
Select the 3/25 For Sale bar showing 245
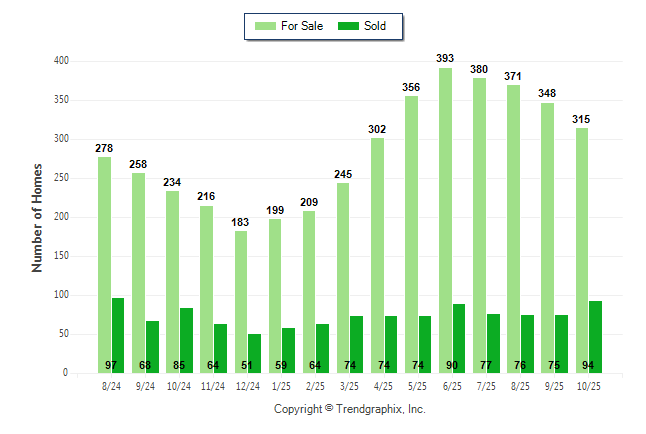[x=343, y=278]
